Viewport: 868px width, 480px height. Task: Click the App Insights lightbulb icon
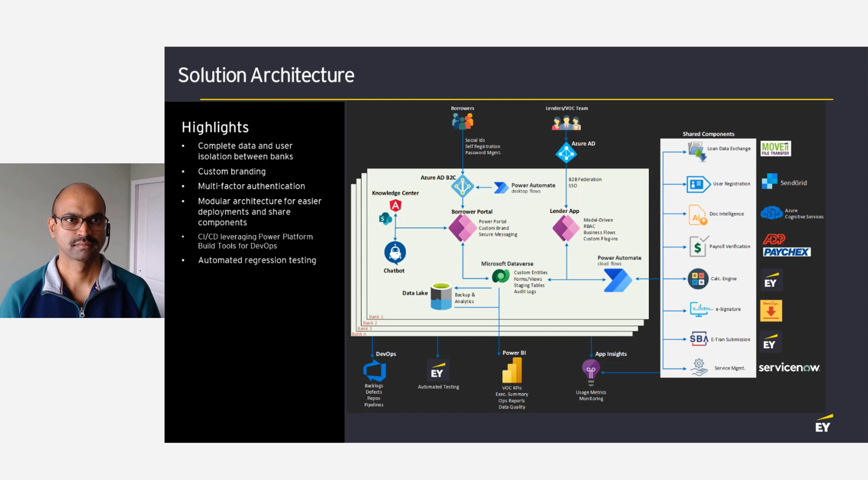click(x=591, y=371)
